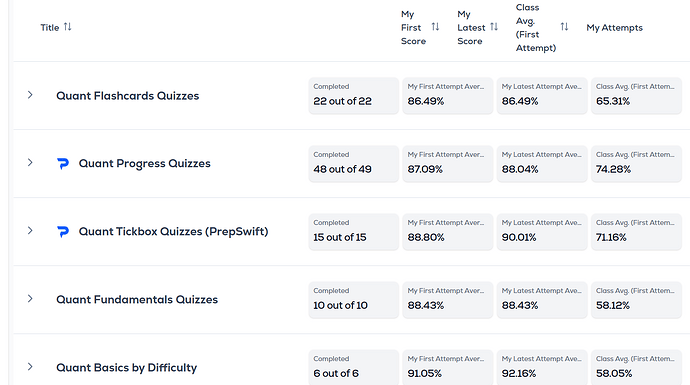Open Quant Fundamentals Quizzes title

pos(137,300)
